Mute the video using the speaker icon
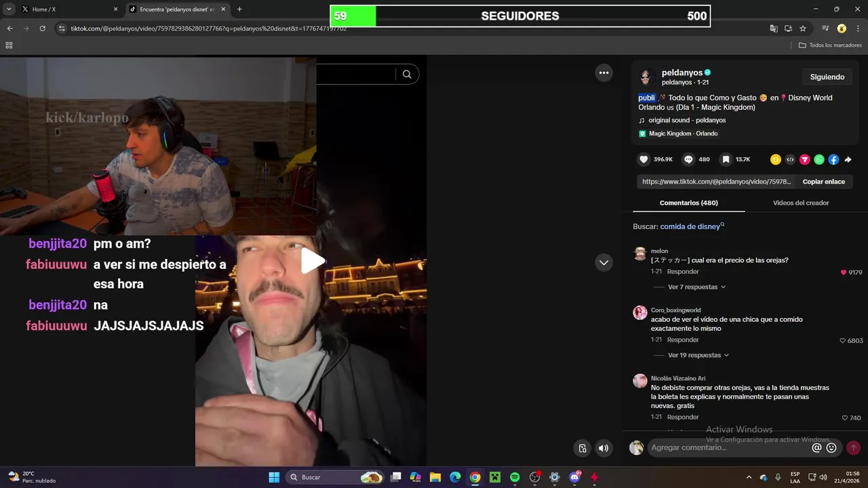The image size is (868, 488). [x=603, y=448]
